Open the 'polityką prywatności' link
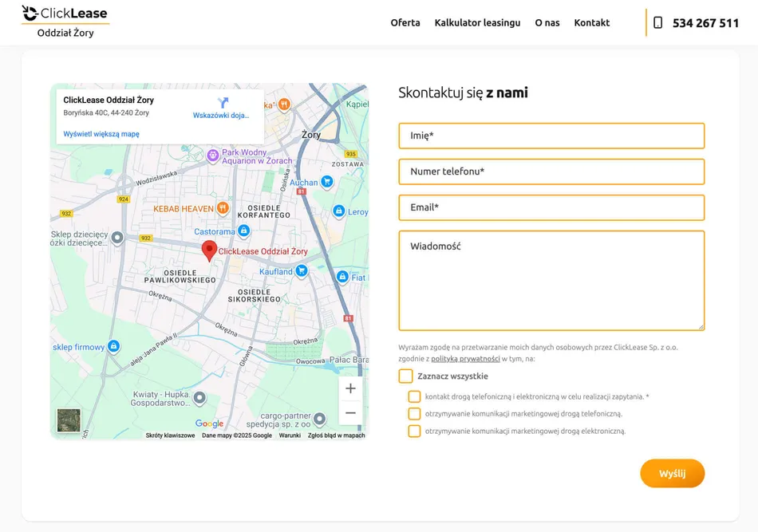Viewport: 758px width, 532px height. [465, 359]
